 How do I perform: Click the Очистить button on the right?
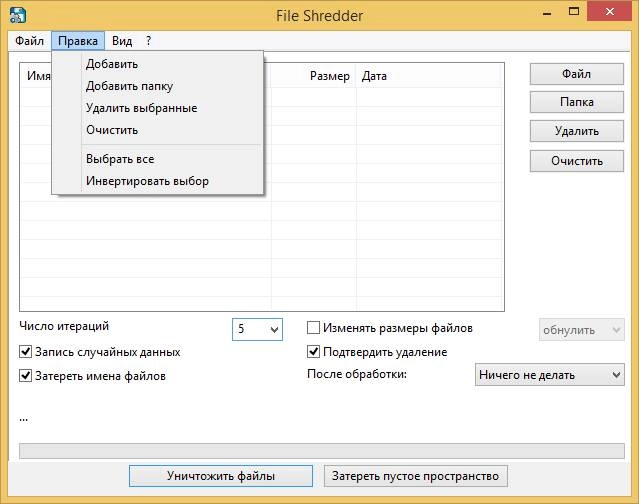point(577,161)
